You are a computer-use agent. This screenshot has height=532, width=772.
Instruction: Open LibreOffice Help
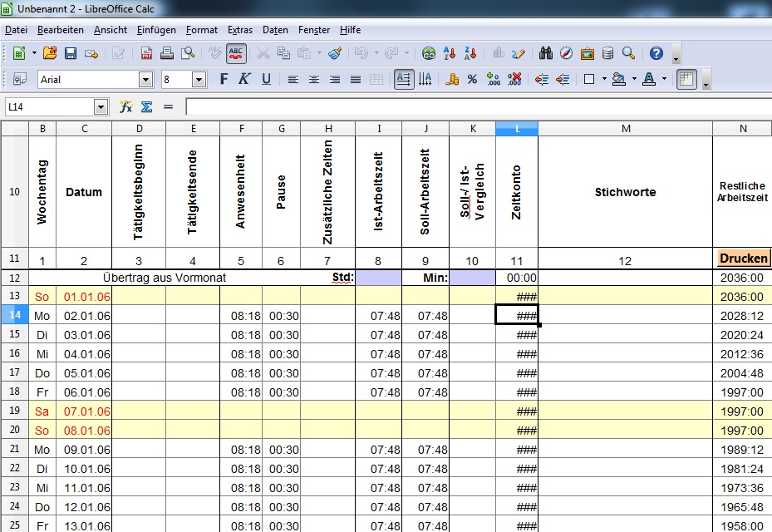point(656,53)
